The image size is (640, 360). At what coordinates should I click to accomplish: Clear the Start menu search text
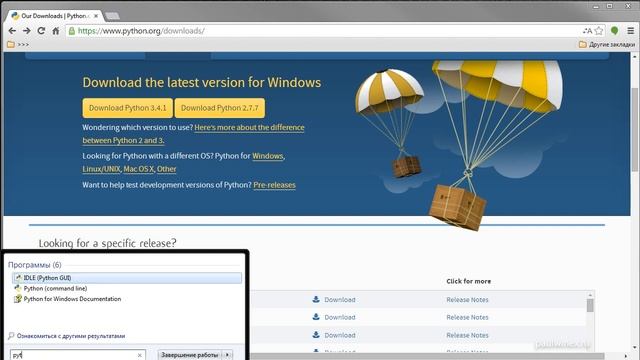(x=140, y=356)
